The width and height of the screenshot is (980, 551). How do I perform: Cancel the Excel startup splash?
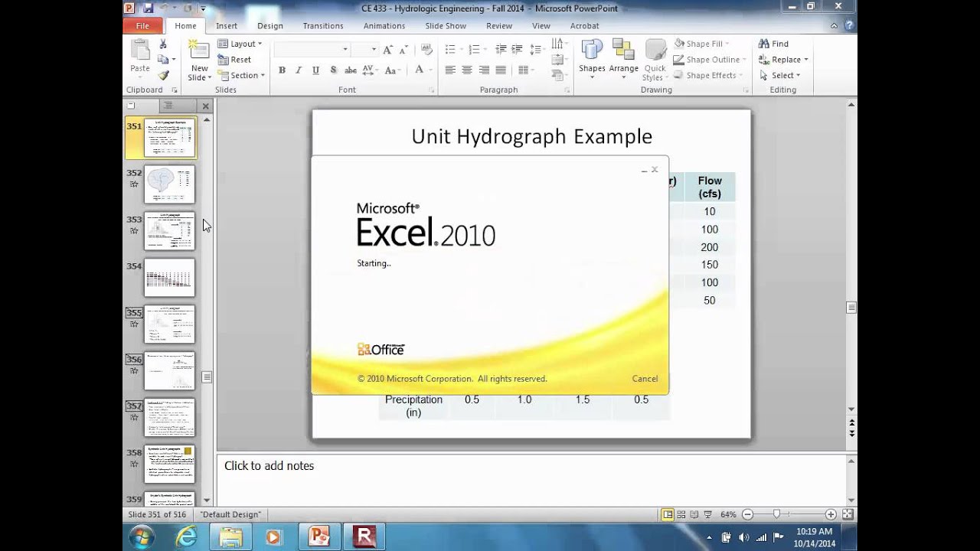click(x=645, y=379)
